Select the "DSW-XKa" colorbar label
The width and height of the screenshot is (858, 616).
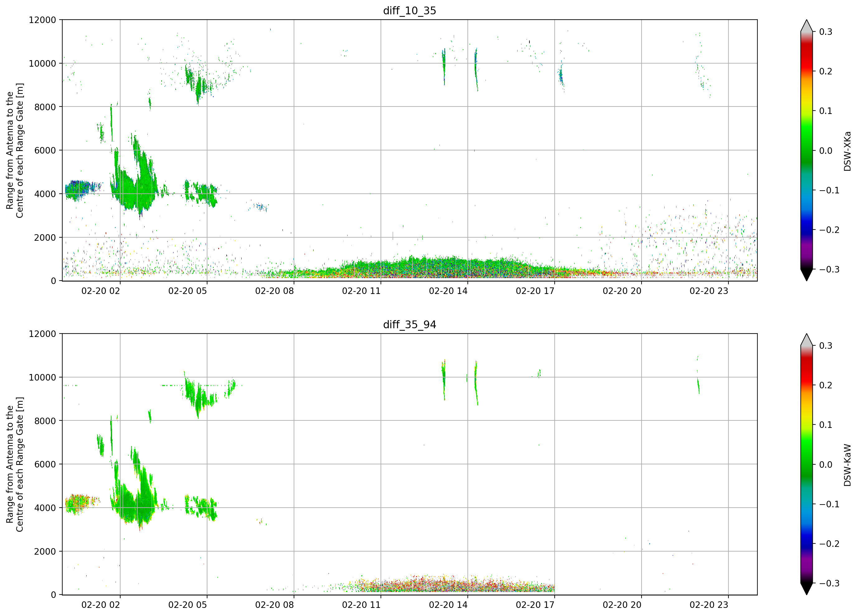847,151
